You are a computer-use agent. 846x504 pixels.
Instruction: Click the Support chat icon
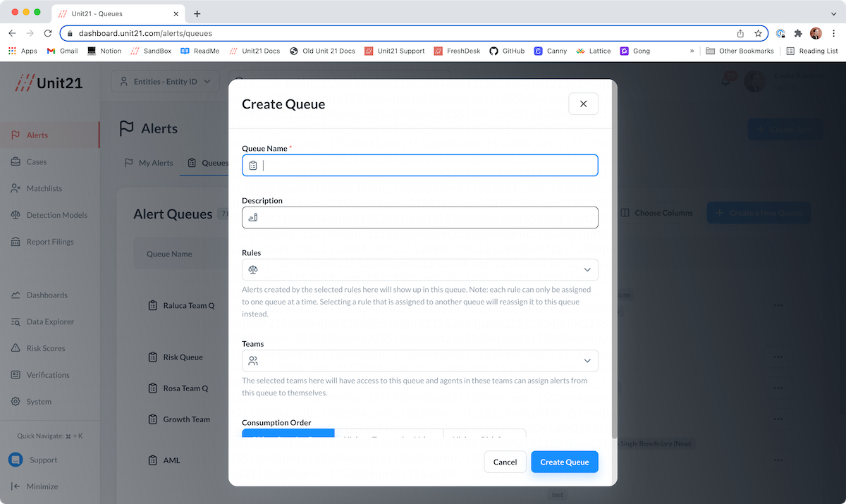pyautogui.click(x=16, y=460)
